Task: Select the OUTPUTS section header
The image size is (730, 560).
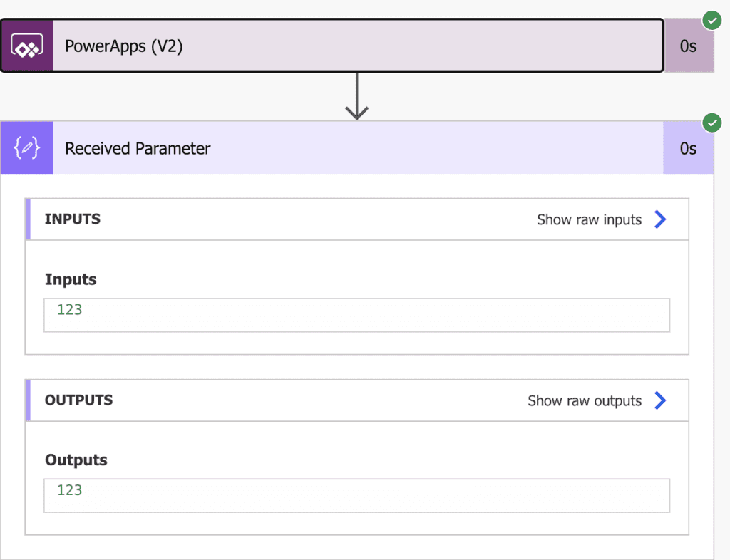Action: tap(78, 400)
